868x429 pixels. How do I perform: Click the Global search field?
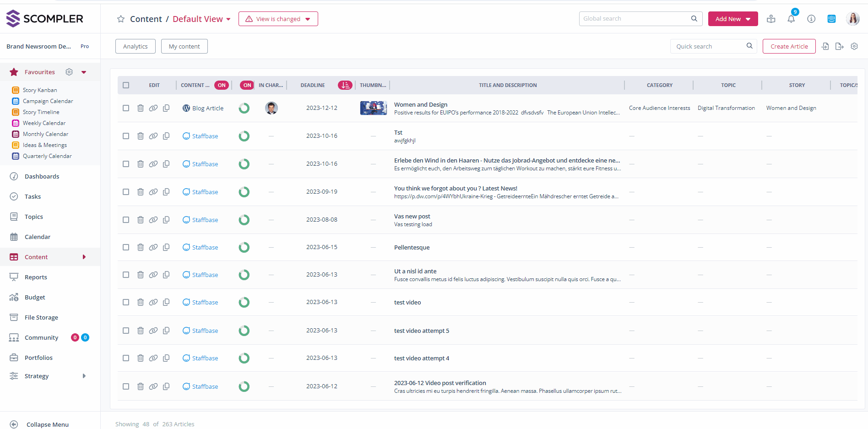635,19
